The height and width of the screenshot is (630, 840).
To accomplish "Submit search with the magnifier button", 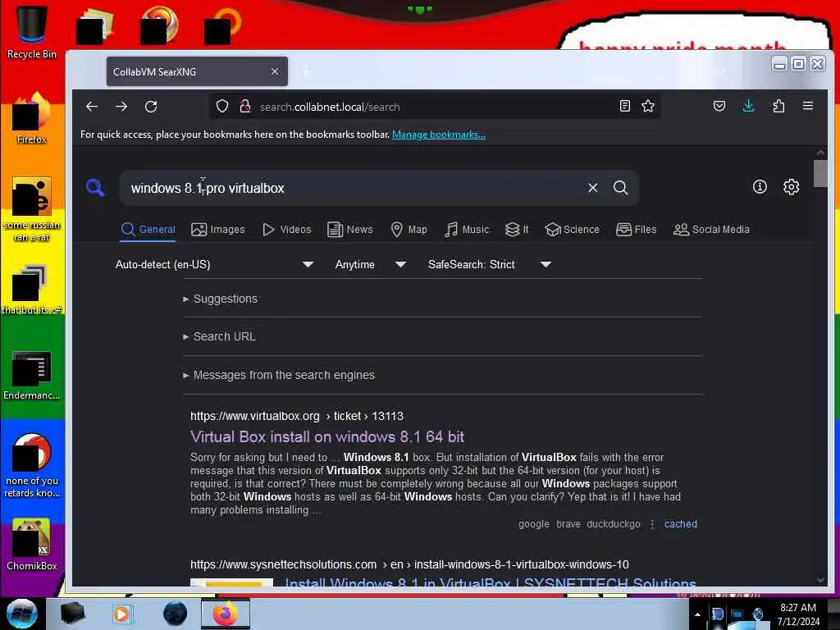I will (x=621, y=188).
